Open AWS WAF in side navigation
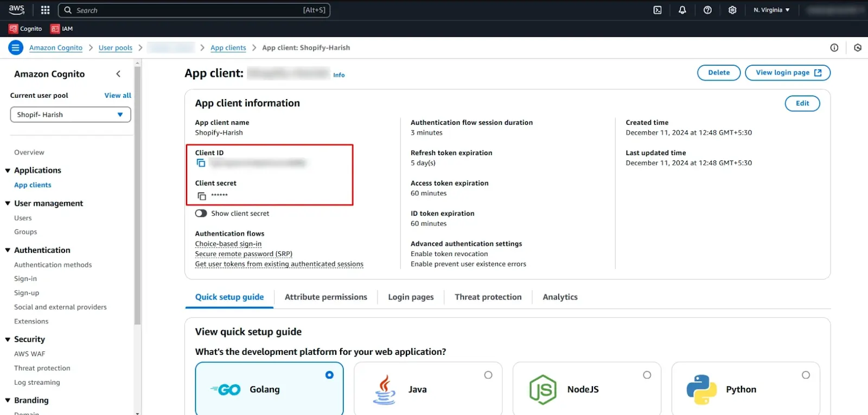868x415 pixels. (30, 354)
